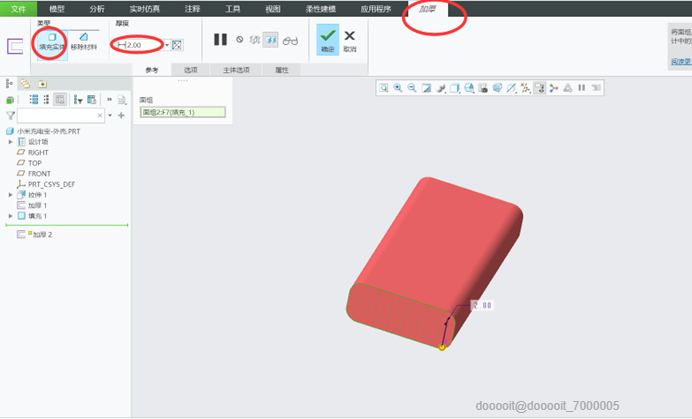The width and height of the screenshot is (692, 419).
Task: Open the 文件 (File) menu
Action: coord(18,9)
